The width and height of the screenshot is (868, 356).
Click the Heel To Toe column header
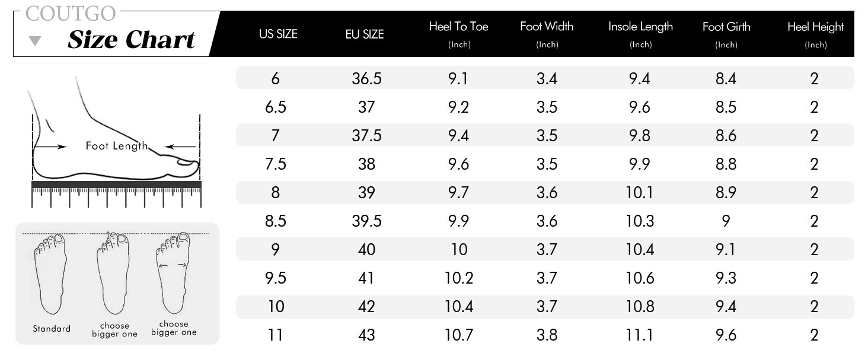458,27
